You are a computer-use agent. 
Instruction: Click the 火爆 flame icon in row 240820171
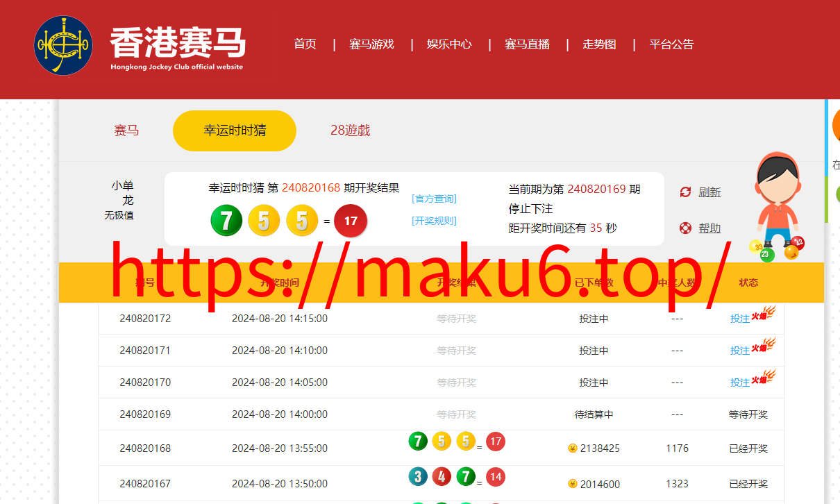point(763,346)
